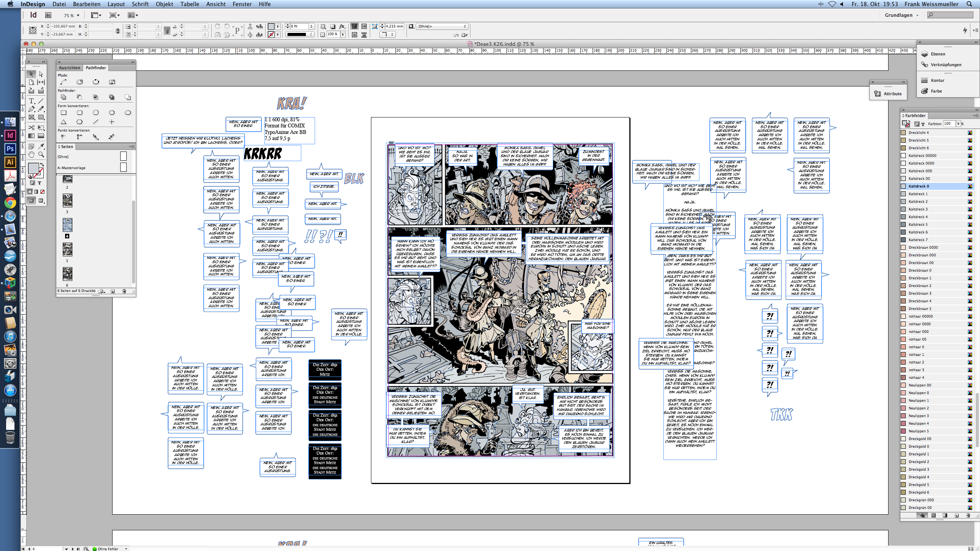Convert shape to triangle in Pathfinder

[x=64, y=122]
